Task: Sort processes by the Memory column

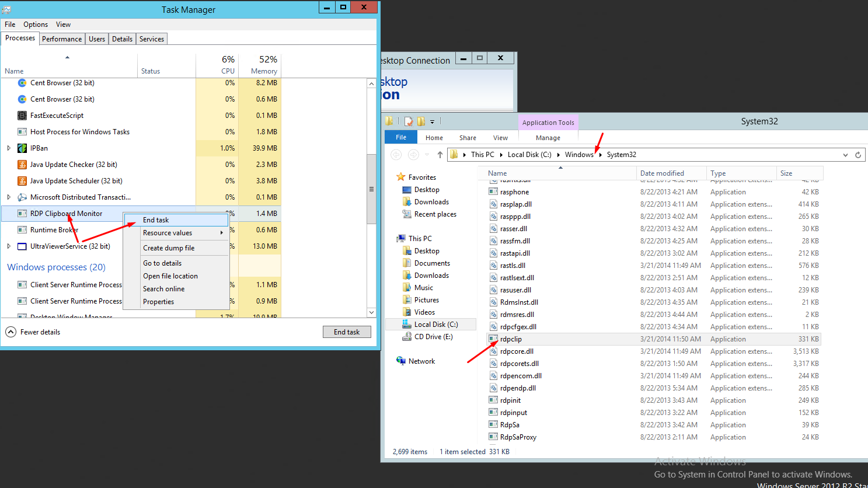Action: [x=260, y=65]
